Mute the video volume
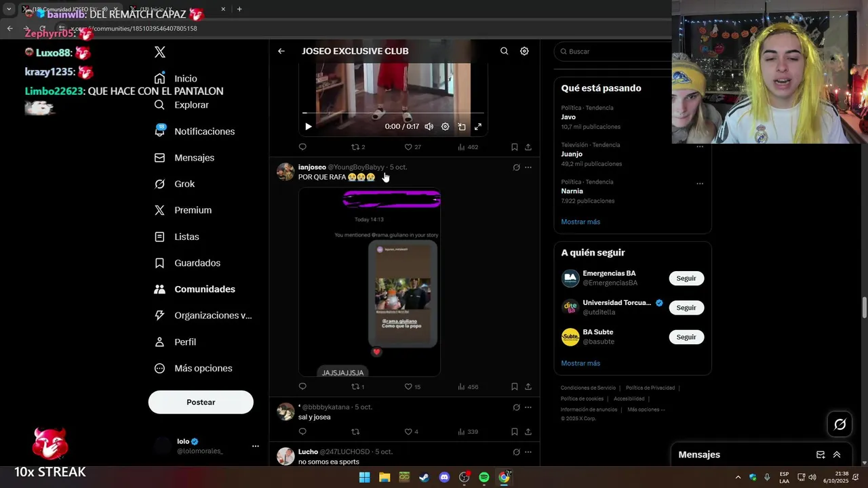Screen dimensions: 868x488 click(x=429, y=127)
